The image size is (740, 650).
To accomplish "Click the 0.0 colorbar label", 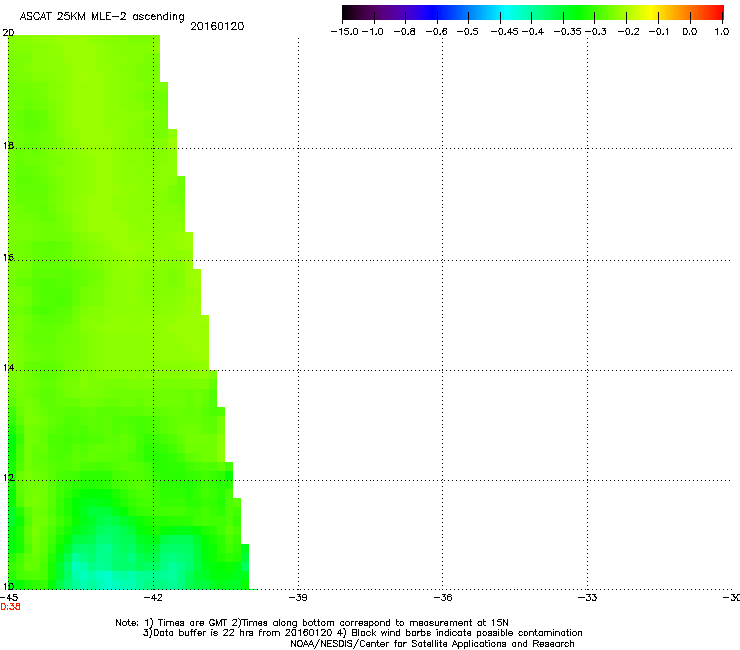I will coord(690,32).
